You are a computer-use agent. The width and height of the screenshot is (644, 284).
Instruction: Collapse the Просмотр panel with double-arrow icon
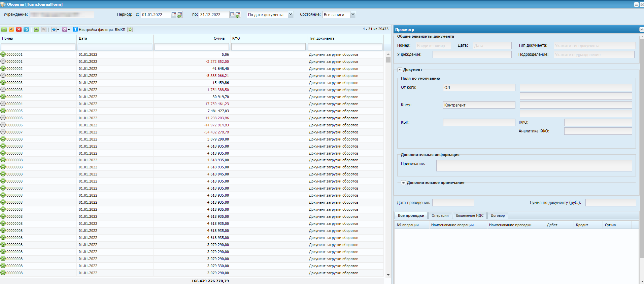[x=641, y=30]
